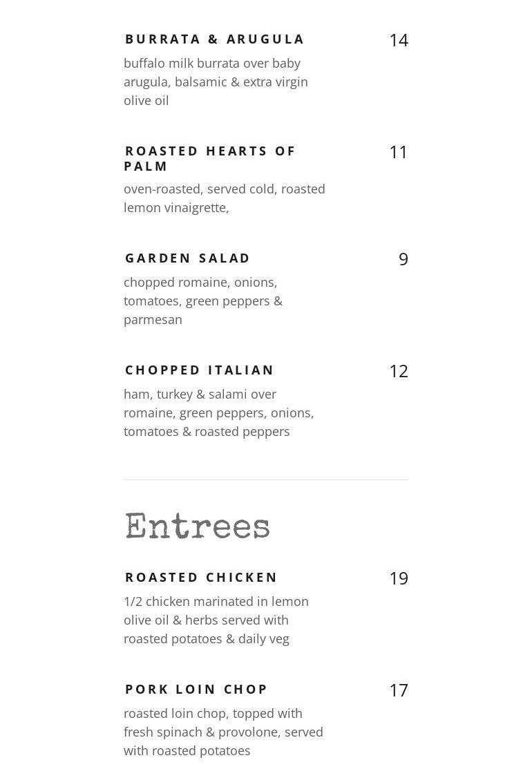Click the oven-roasted lemon vinaigrette description
The image size is (532, 769).
coord(224,198)
